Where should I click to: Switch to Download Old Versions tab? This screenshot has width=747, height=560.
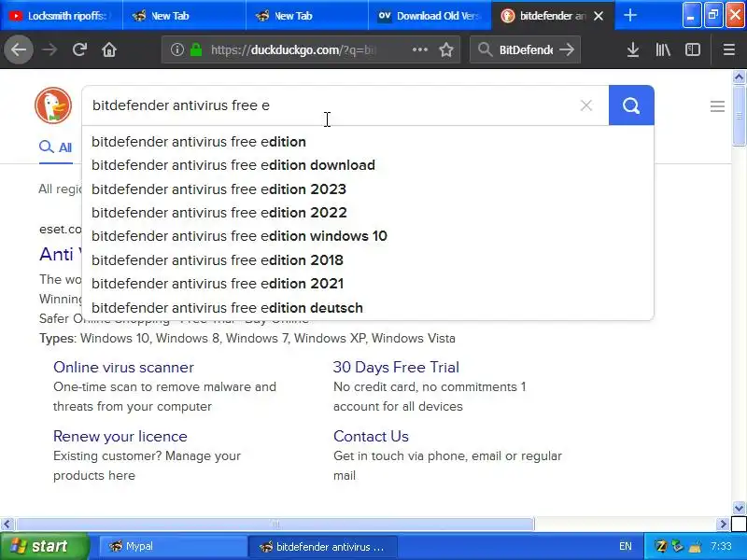pyautogui.click(x=430, y=16)
